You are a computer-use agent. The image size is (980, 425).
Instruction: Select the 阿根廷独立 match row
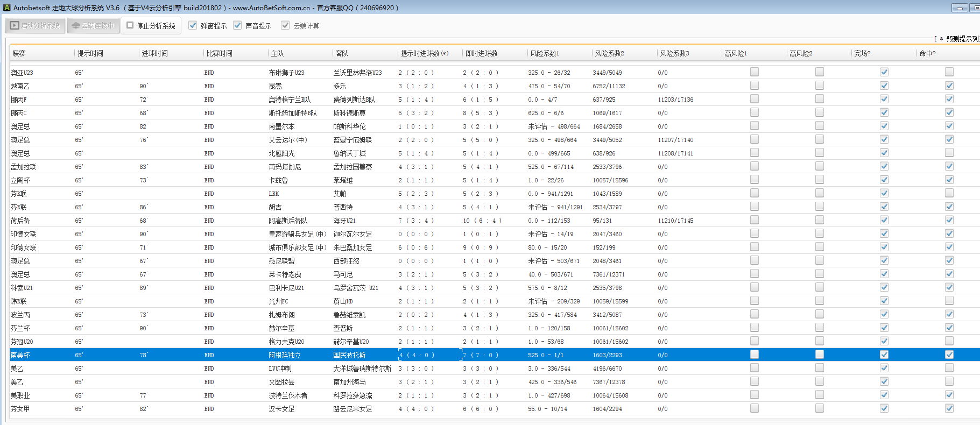coord(285,355)
